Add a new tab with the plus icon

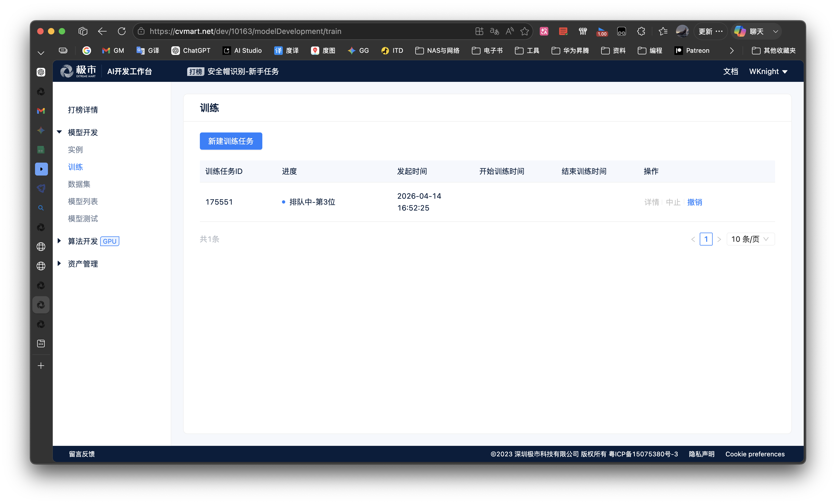click(x=41, y=366)
